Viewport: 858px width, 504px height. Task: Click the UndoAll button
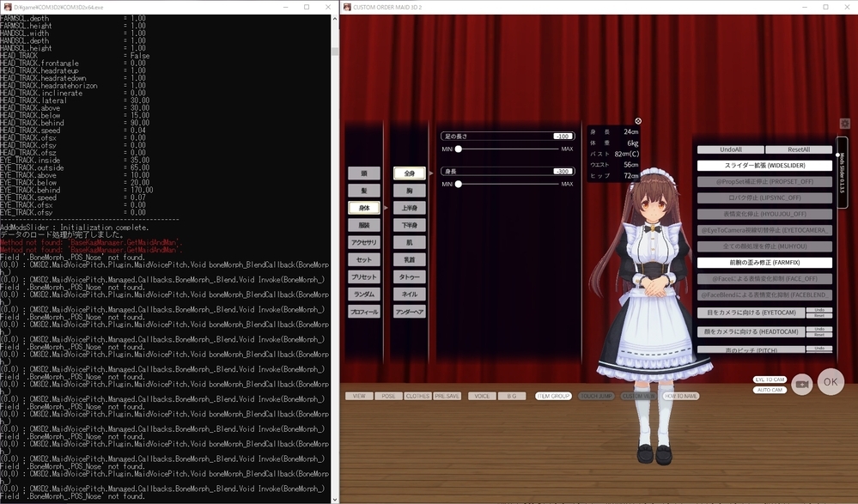(x=731, y=149)
